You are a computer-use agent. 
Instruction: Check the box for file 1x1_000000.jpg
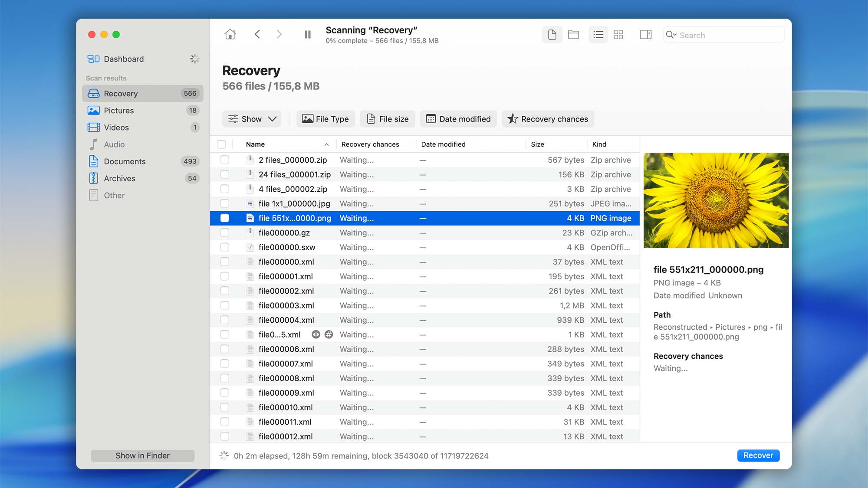tap(224, 203)
